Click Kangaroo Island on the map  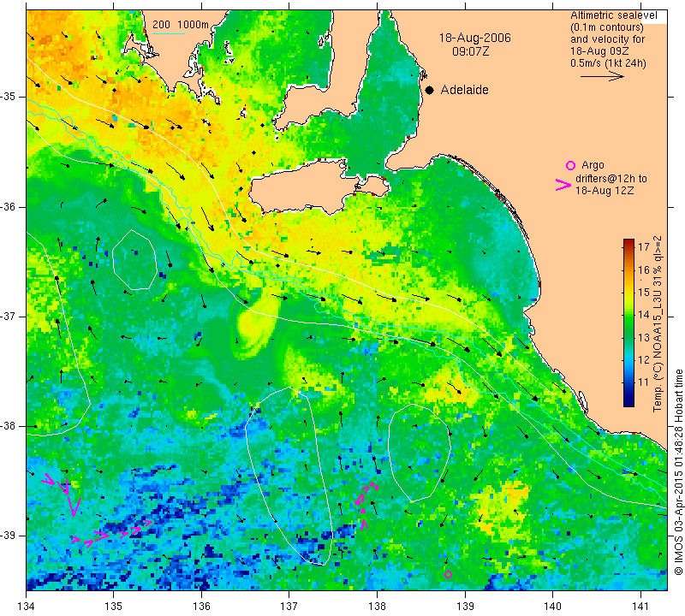[x=301, y=187]
